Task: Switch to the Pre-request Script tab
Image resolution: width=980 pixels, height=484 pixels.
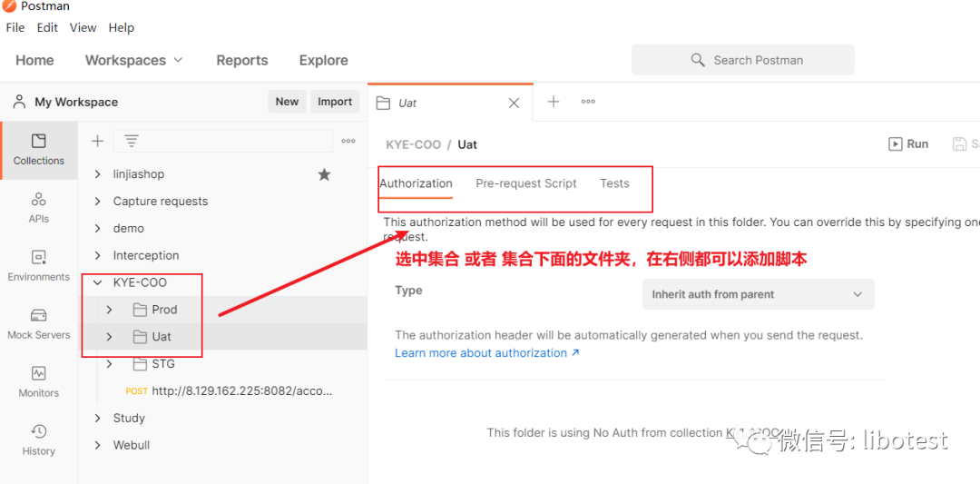Action: [526, 183]
